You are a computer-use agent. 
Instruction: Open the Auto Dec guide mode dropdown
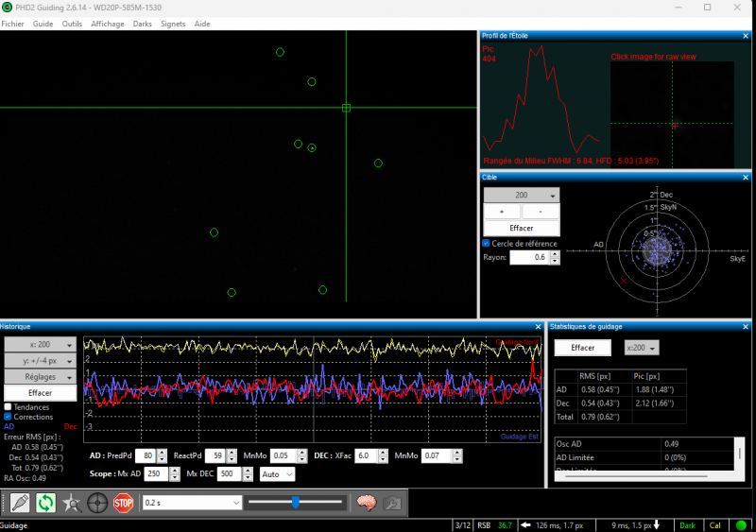[277, 474]
